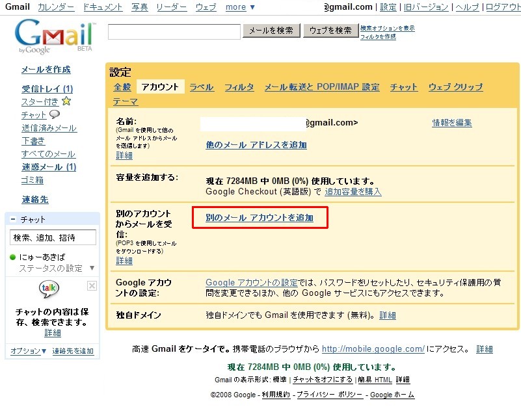The height and width of the screenshot is (420, 521).
Task: Open the チャット folder in sidebar
Action: 34,115
